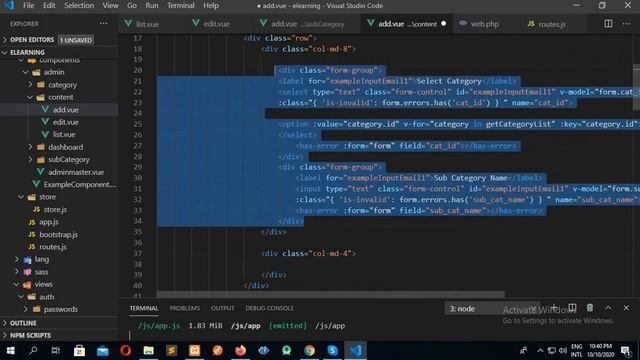Click the unsaved dot on add.vue content tab
The height and width of the screenshot is (360, 640).
point(444,24)
